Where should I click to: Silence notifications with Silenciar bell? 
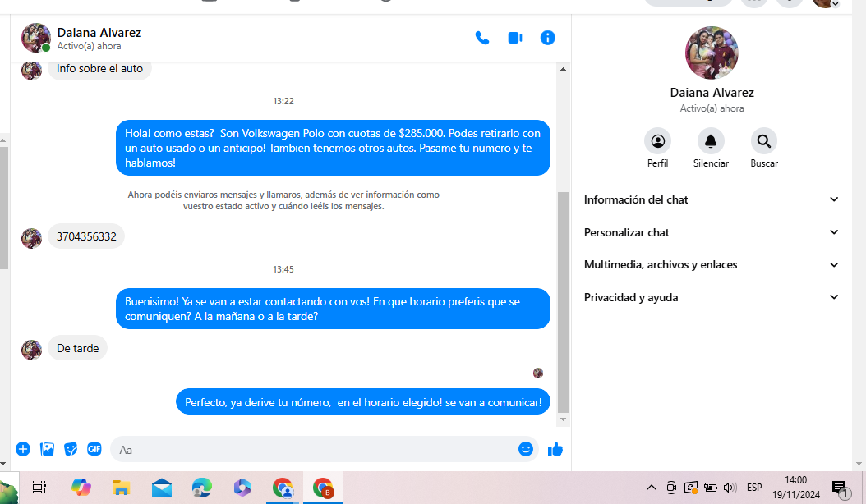tap(711, 141)
